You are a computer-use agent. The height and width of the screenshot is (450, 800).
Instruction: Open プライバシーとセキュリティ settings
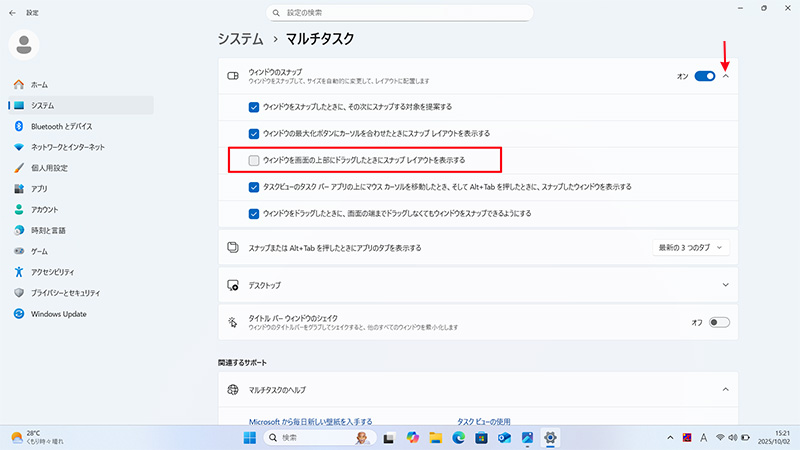point(64,293)
